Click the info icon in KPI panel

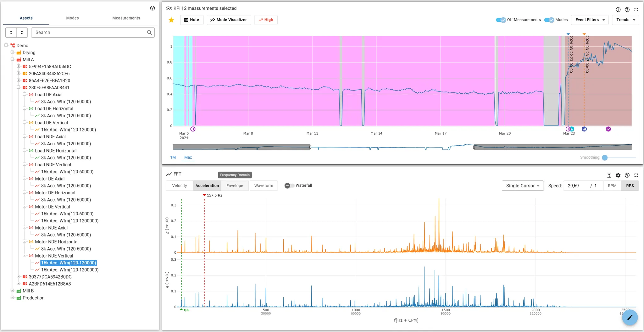pyautogui.click(x=618, y=10)
